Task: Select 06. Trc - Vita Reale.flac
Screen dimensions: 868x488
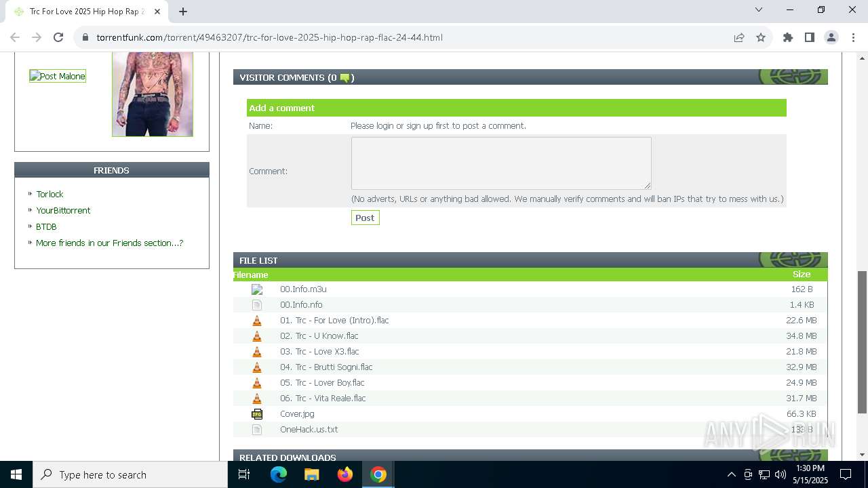Action: point(323,398)
